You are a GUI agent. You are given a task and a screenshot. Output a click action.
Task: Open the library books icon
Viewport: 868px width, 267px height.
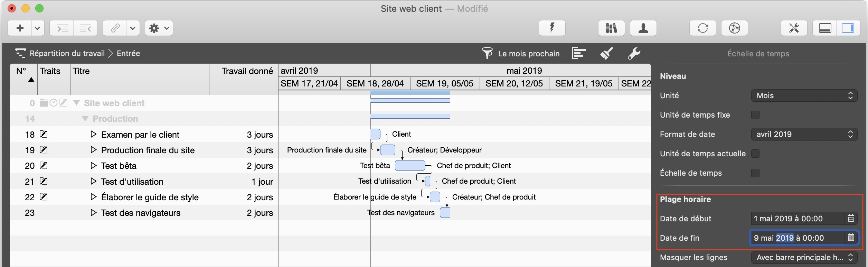click(611, 28)
